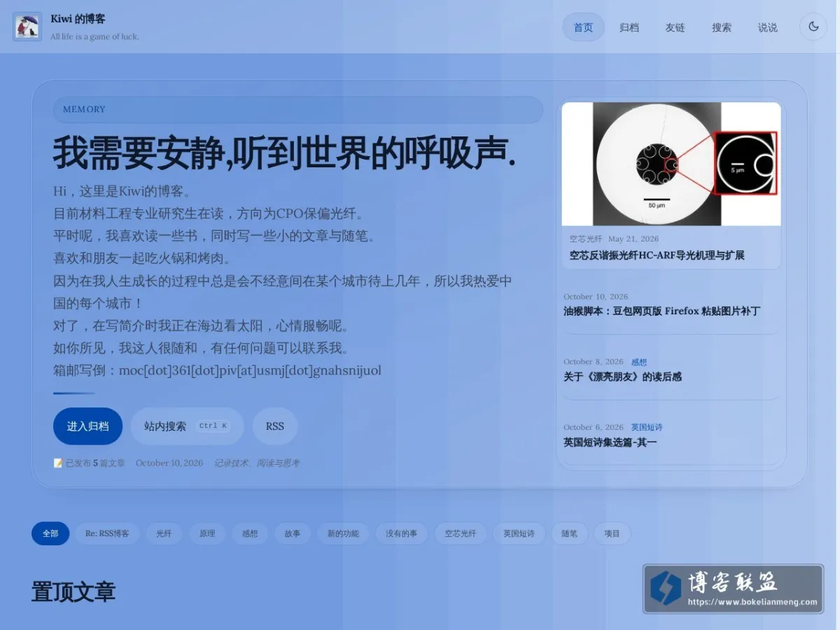Select the 没有的事 filter chip
The image size is (840, 630).
coord(402,533)
